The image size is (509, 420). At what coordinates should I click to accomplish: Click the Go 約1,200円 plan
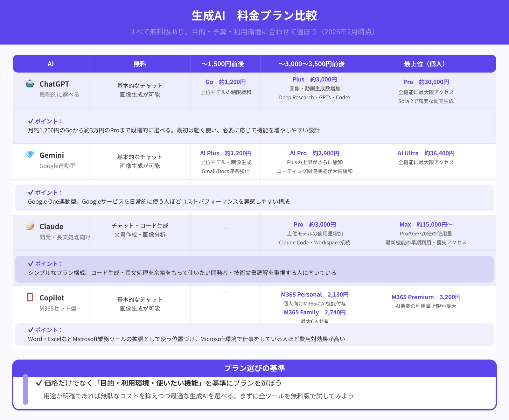click(x=226, y=82)
